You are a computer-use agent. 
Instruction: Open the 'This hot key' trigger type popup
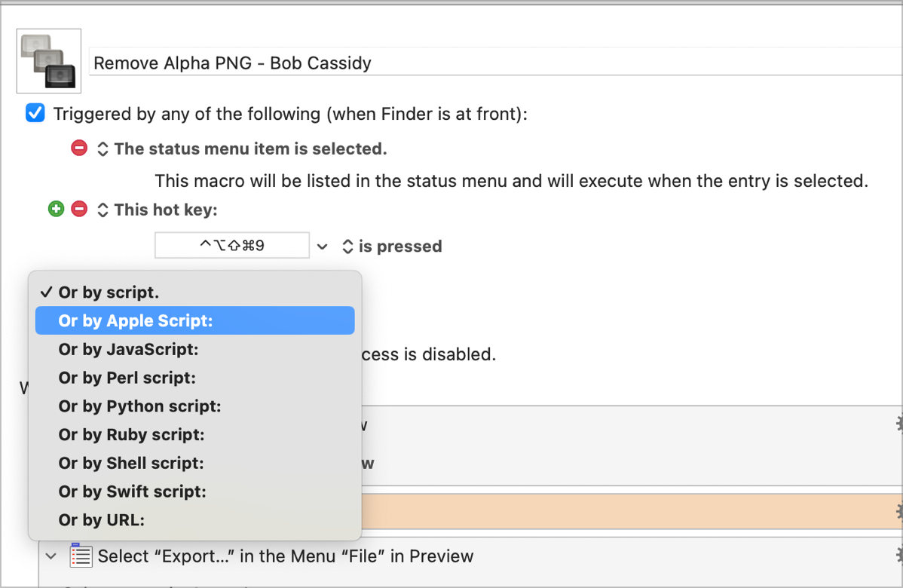[x=103, y=210]
